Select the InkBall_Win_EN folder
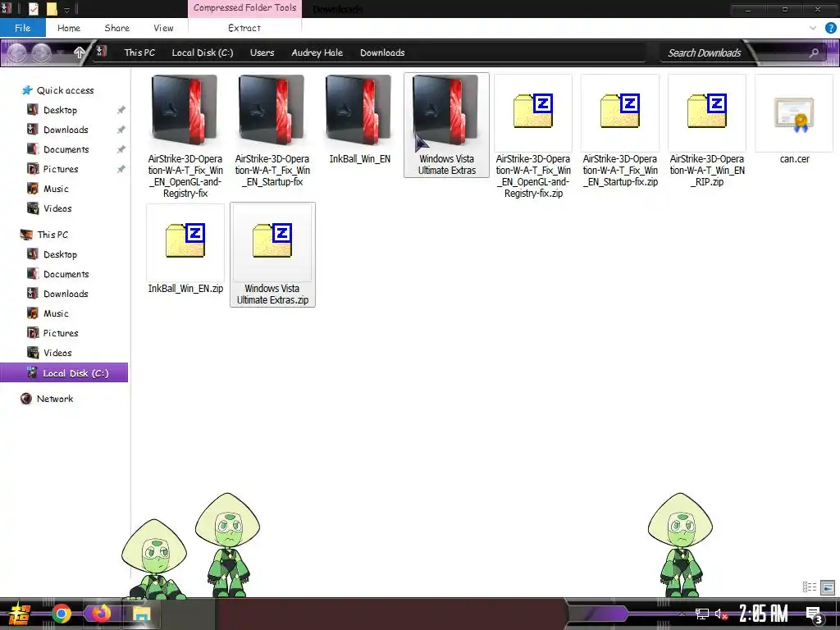The image size is (840, 630). pyautogui.click(x=359, y=120)
